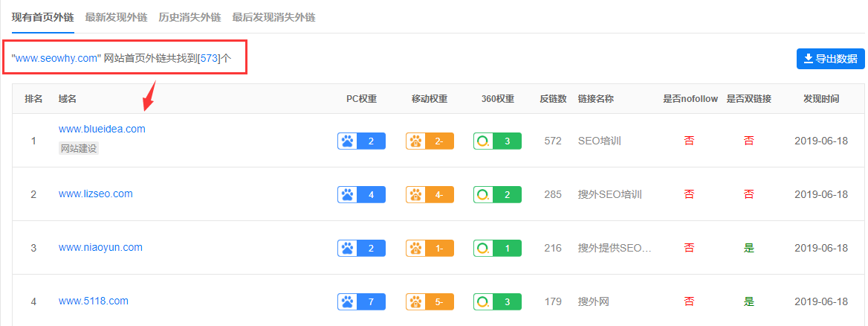Click 360 weight badge for www.5118.com

[x=498, y=302]
